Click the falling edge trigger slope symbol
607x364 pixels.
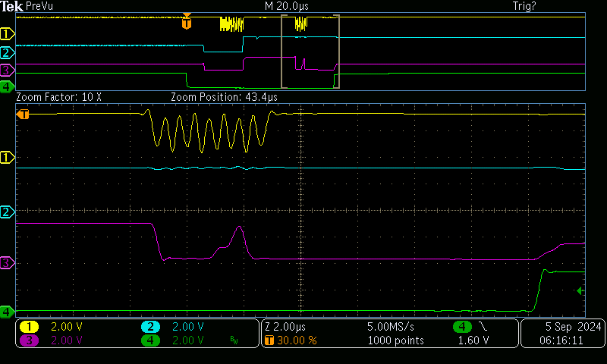[x=483, y=327]
